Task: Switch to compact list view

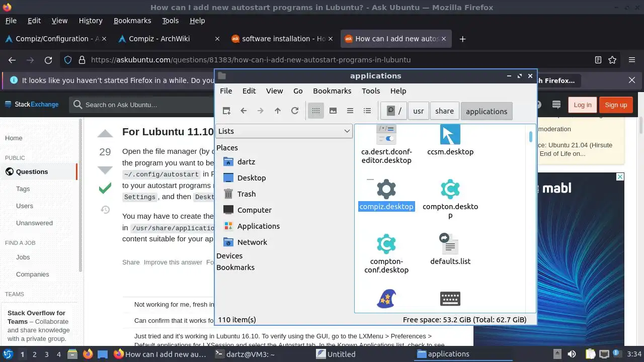Action: click(350, 111)
